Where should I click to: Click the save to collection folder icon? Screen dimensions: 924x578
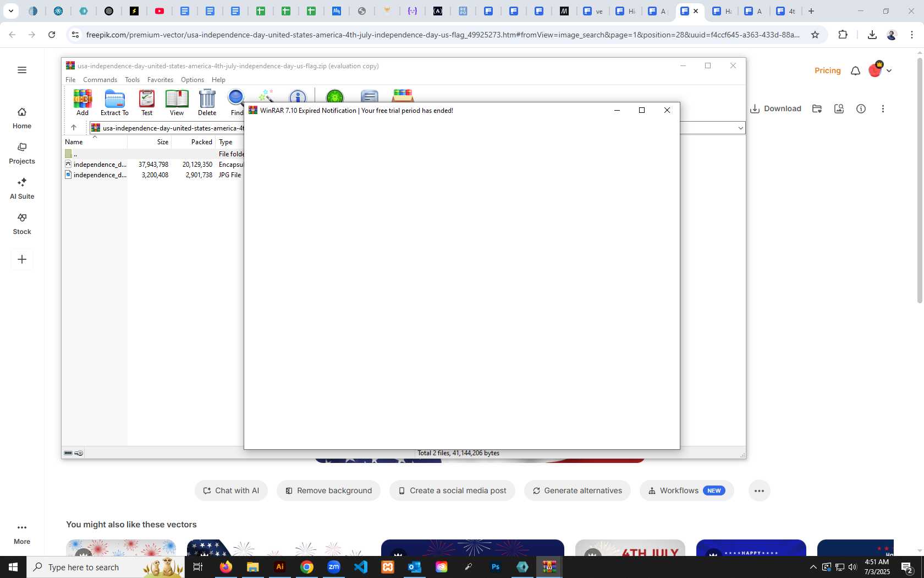pyautogui.click(x=817, y=108)
